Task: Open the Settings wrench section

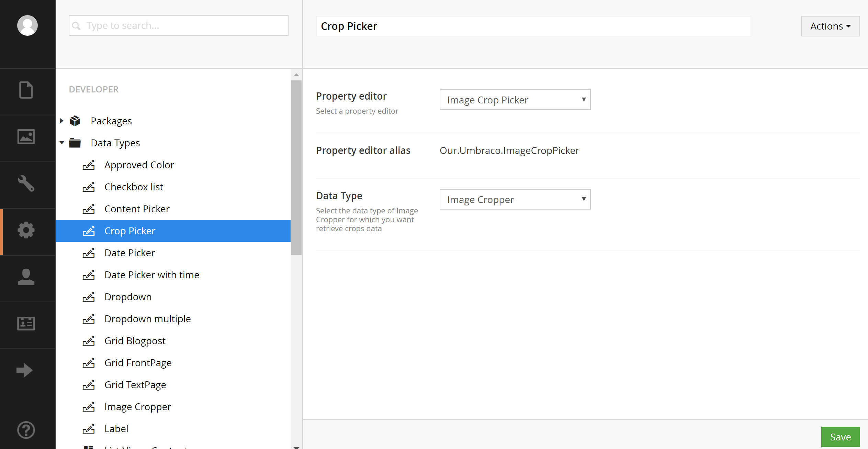Action: (x=26, y=183)
